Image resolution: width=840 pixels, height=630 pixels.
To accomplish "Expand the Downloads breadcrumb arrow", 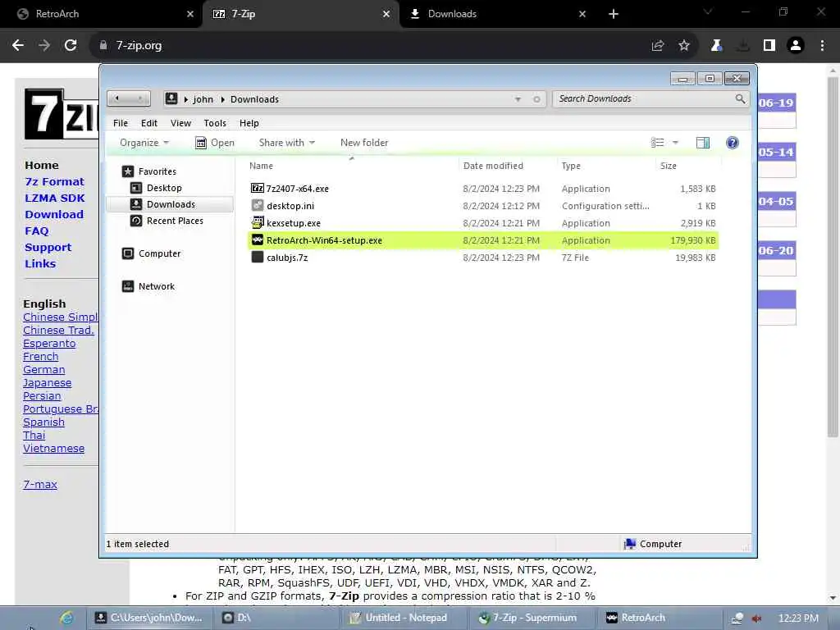I will coord(223,99).
